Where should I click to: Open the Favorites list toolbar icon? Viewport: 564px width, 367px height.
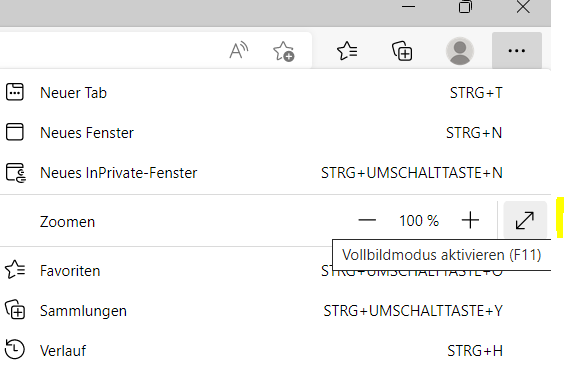coord(347,51)
